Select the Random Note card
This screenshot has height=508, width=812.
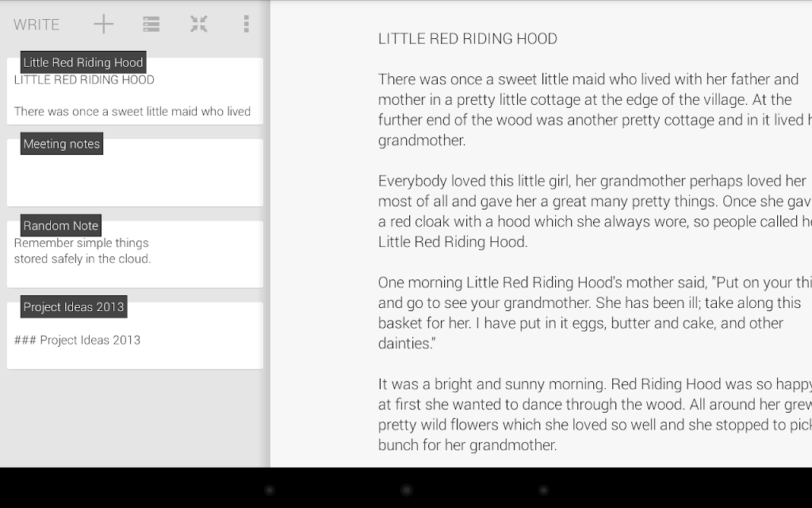click(135, 254)
